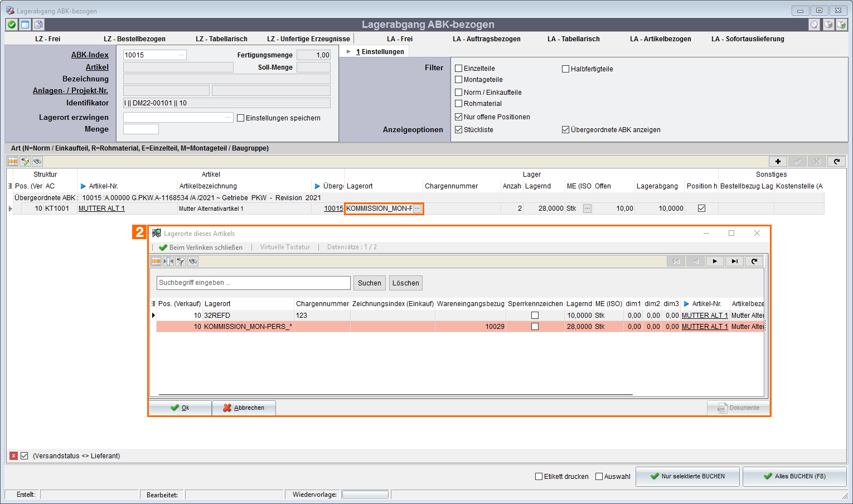Image resolution: width=853 pixels, height=504 pixels.
Task: Click the clock icon in top-right toolbar
Action: coord(815,25)
